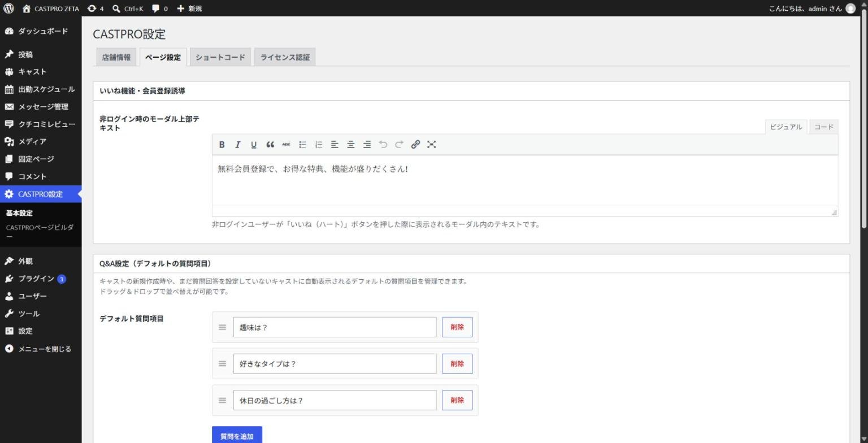
Task: Open the updates indicator showing 4
Action: [96, 8]
